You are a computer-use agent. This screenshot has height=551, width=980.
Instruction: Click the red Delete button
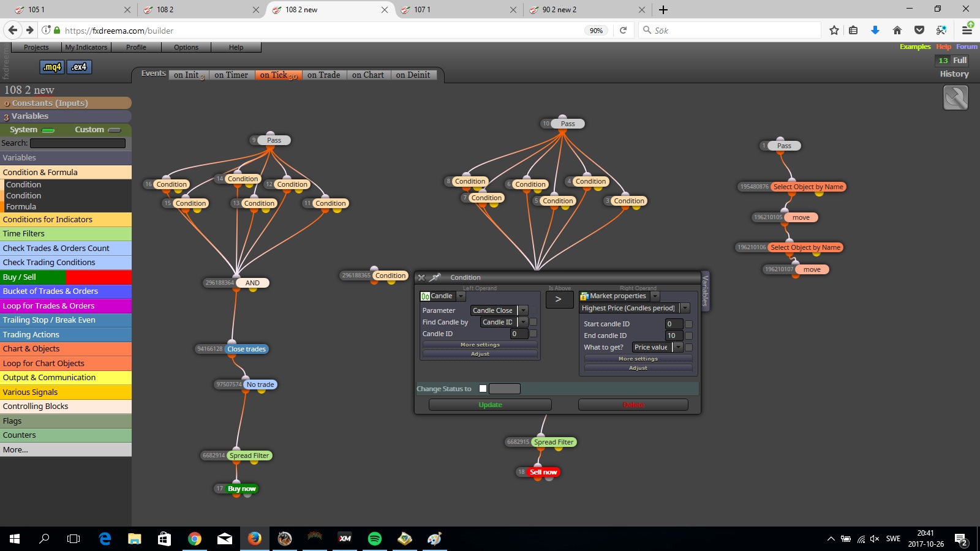(633, 405)
